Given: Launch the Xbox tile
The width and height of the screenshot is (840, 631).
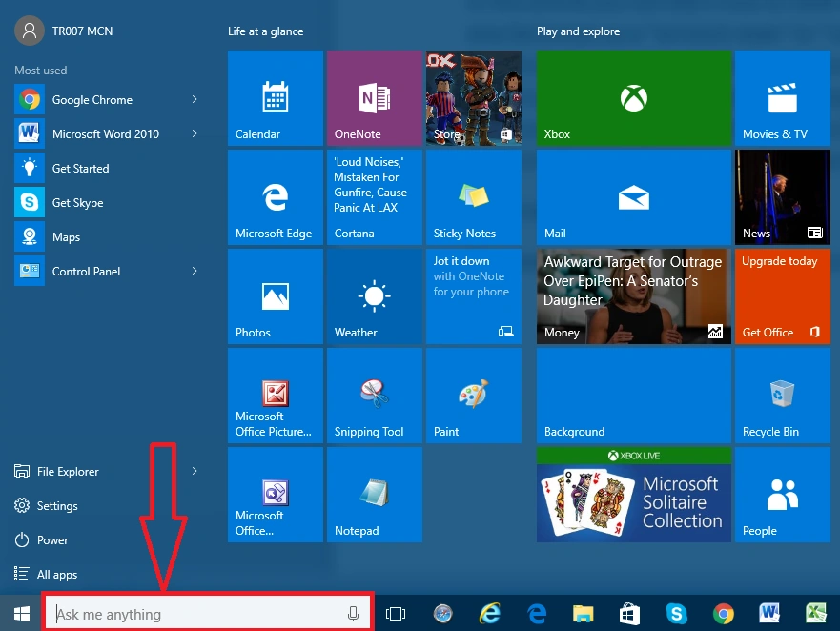Looking at the screenshot, I should (634, 98).
